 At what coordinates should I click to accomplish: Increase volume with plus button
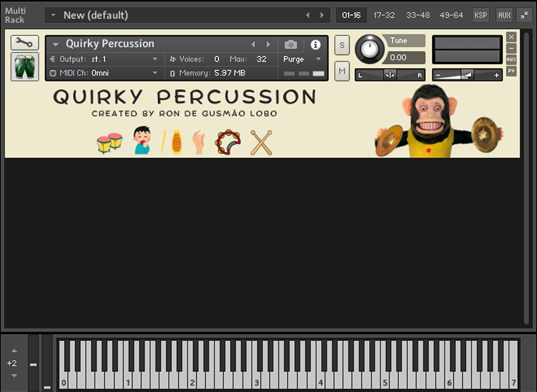pyautogui.click(x=497, y=75)
